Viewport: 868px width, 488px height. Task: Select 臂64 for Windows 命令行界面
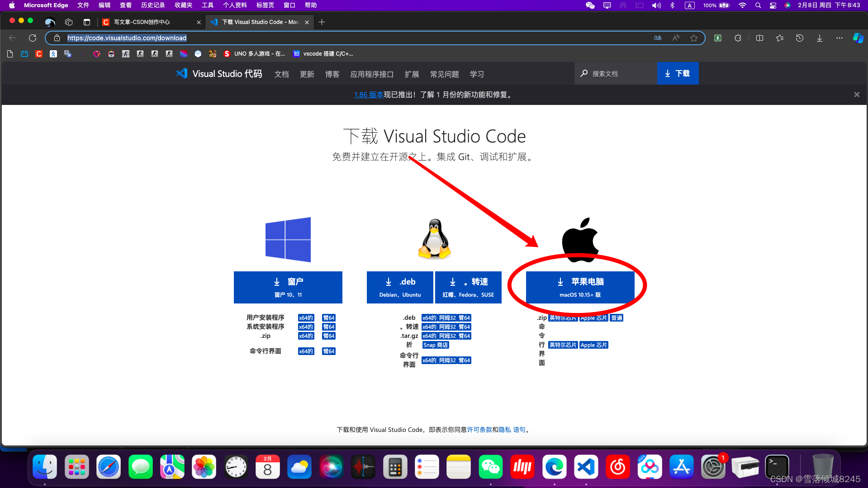point(329,351)
